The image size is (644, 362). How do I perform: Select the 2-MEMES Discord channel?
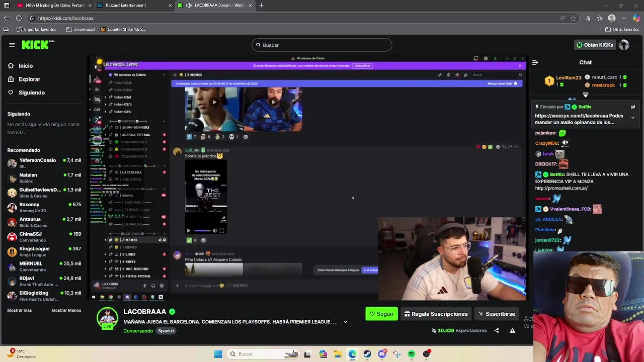(x=136, y=240)
